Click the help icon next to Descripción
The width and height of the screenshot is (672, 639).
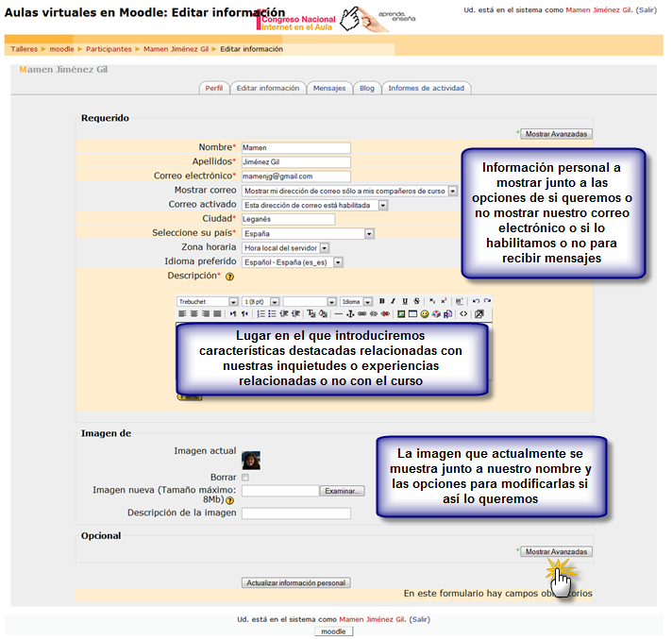pos(229,277)
